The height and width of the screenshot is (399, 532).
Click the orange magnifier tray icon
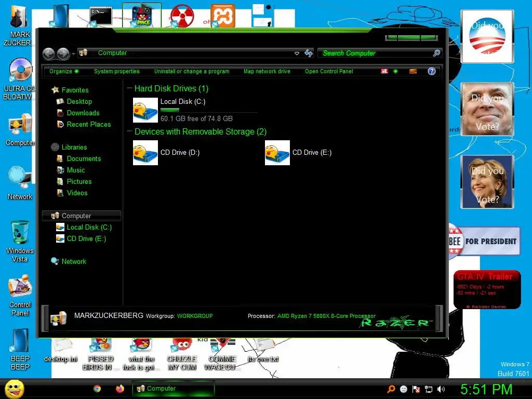pyautogui.click(x=391, y=389)
